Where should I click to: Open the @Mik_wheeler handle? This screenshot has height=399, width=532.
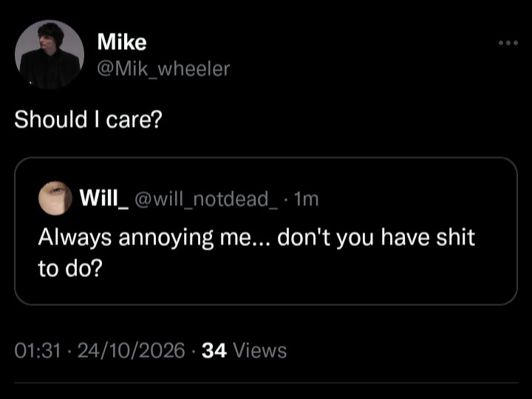[163, 69]
